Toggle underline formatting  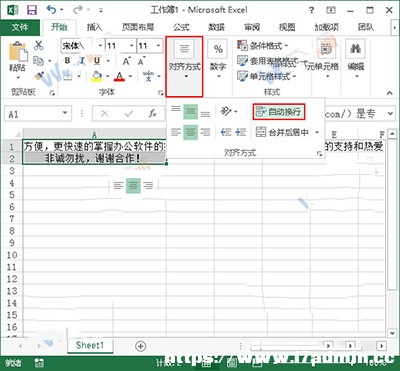97,61
